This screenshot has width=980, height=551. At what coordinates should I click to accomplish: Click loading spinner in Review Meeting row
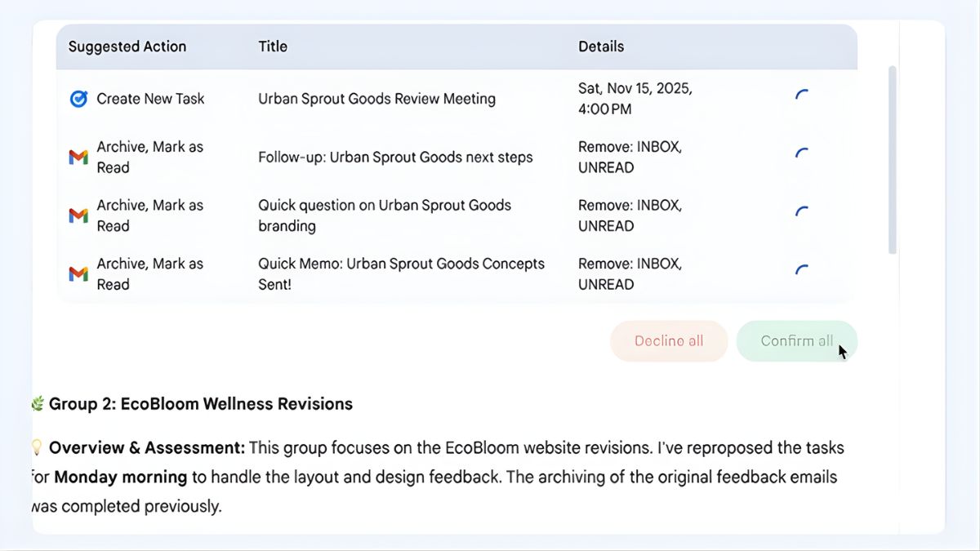tap(802, 96)
